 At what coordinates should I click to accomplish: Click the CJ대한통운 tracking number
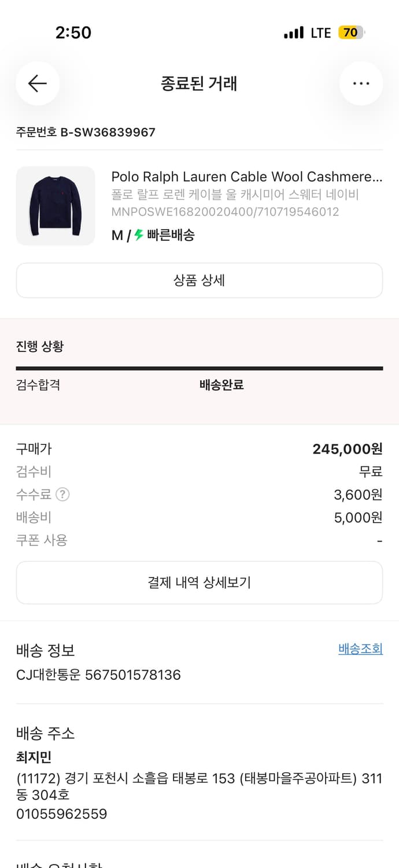click(x=98, y=675)
